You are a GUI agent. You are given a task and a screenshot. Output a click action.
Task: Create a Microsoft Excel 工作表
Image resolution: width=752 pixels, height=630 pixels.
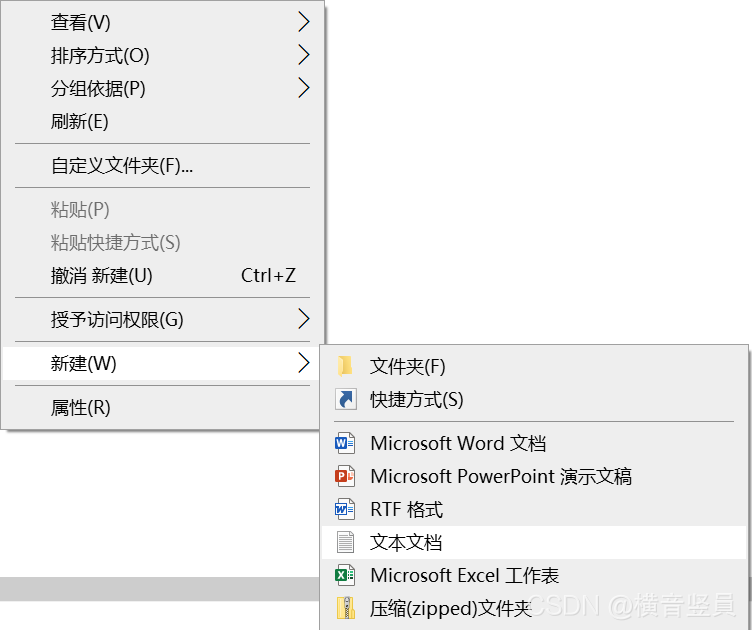[534, 575]
